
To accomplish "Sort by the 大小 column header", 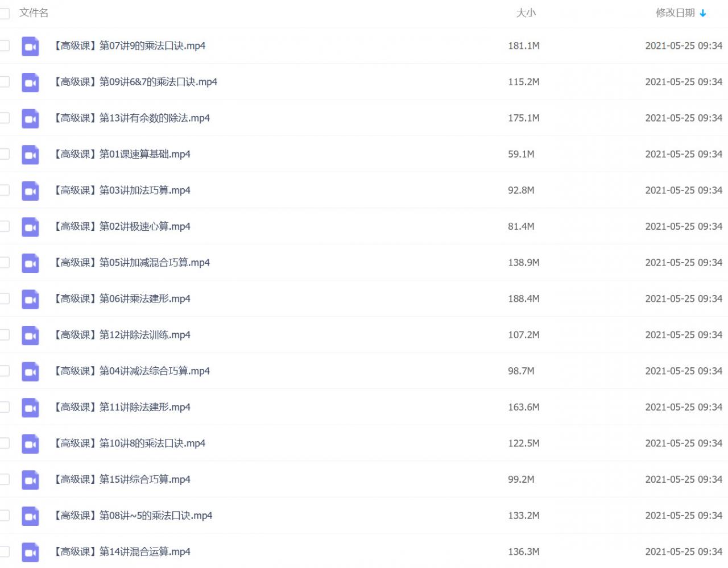I will 526,13.
